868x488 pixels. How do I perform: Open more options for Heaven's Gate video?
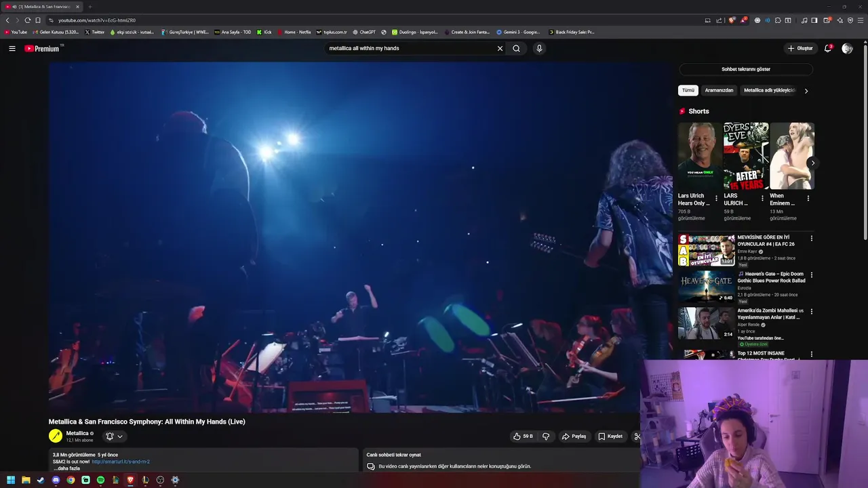click(811, 275)
